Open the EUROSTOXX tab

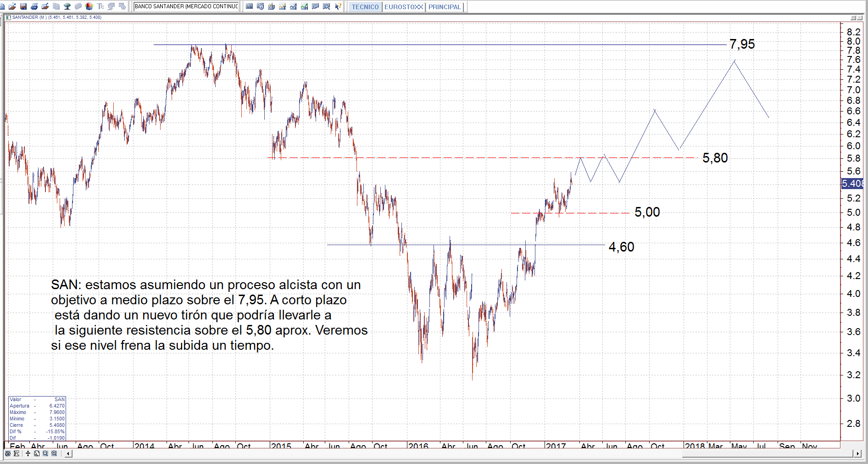[404, 7]
